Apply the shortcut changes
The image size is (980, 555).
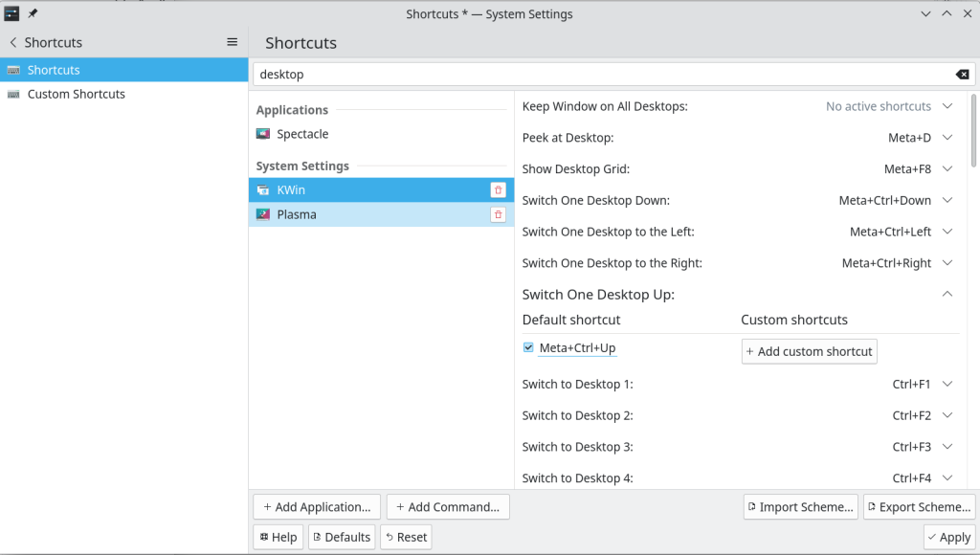click(949, 537)
